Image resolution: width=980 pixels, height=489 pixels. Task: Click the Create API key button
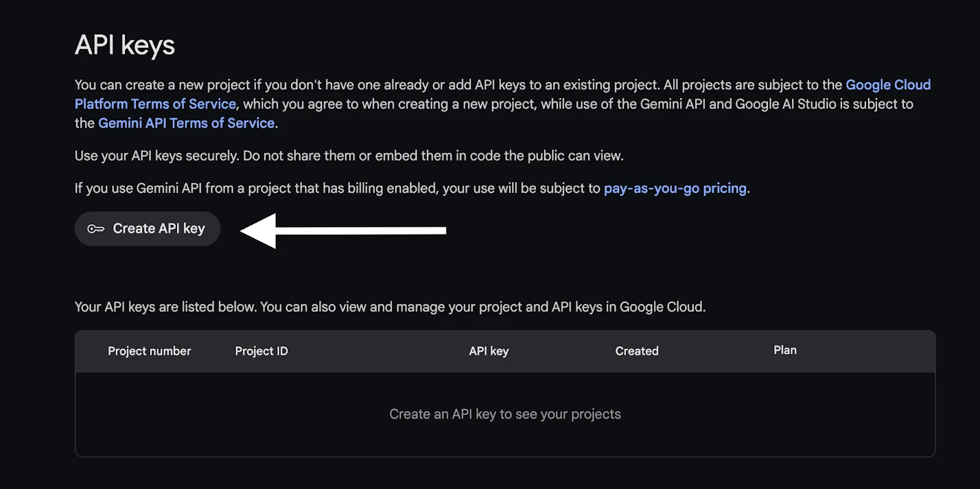coord(148,229)
